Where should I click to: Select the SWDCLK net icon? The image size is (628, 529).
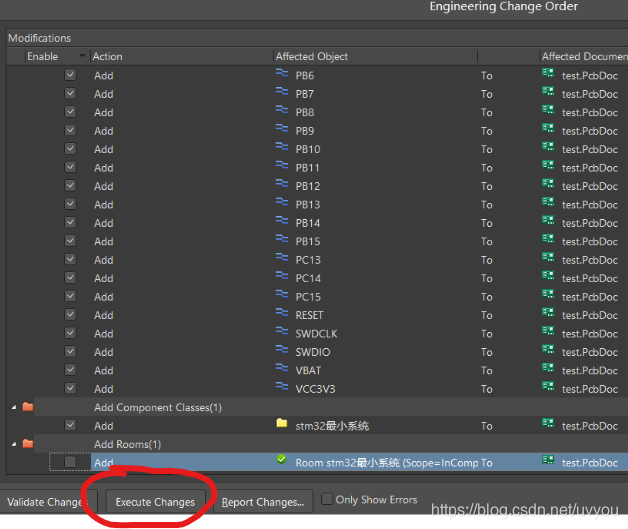282,333
